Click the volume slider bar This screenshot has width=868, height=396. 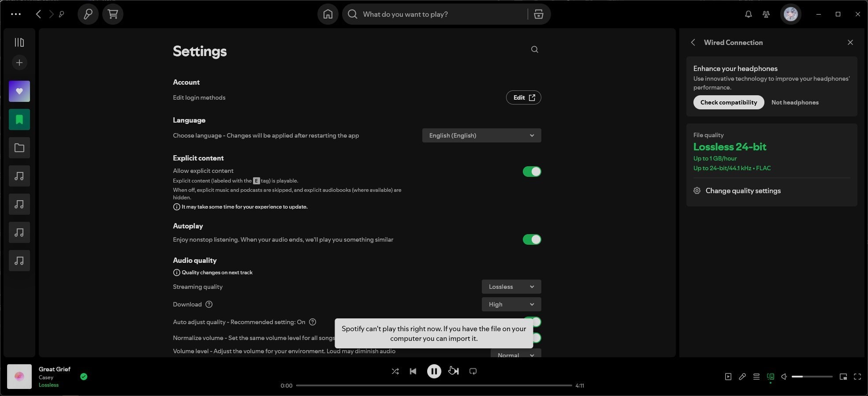pyautogui.click(x=812, y=377)
